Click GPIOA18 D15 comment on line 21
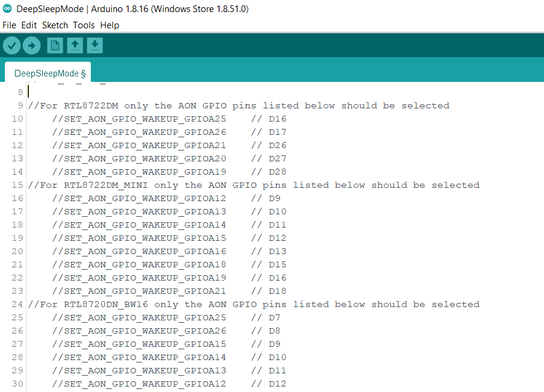 point(169,265)
